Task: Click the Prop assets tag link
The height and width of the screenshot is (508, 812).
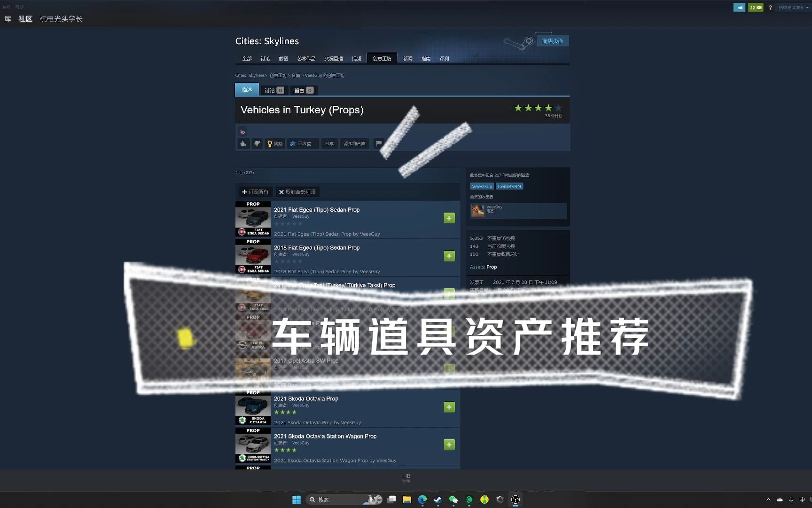Action: [492, 267]
